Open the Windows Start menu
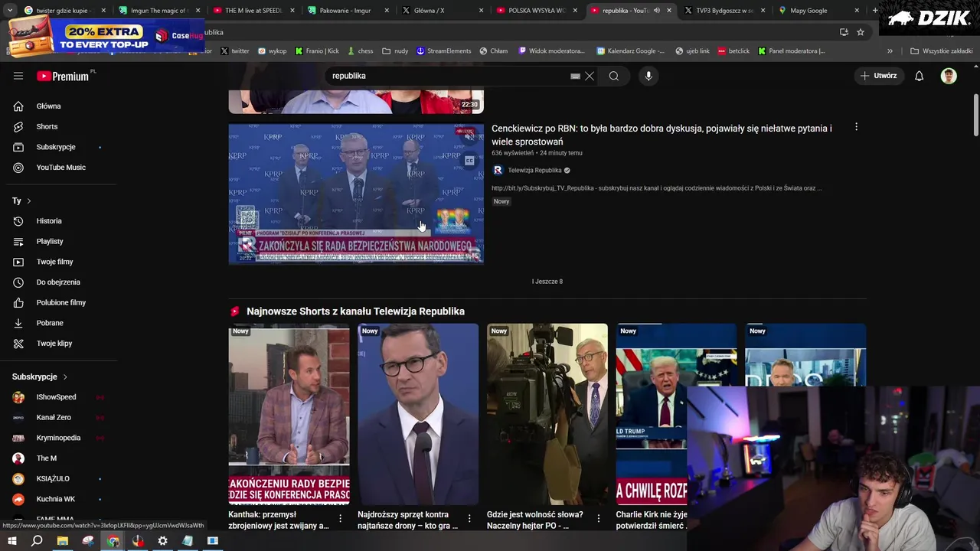Image resolution: width=980 pixels, height=551 pixels. pyautogui.click(x=11, y=541)
